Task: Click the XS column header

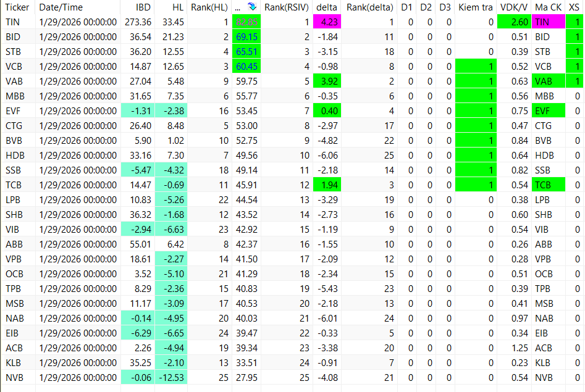Action: tap(574, 7)
